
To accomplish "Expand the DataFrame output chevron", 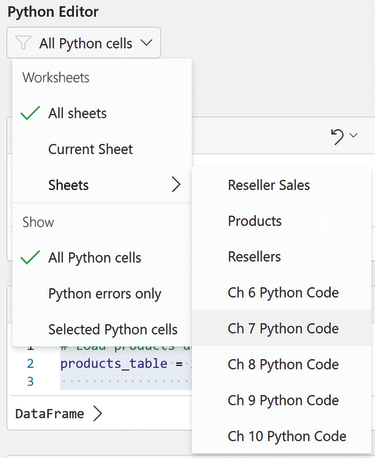I will click(98, 414).
